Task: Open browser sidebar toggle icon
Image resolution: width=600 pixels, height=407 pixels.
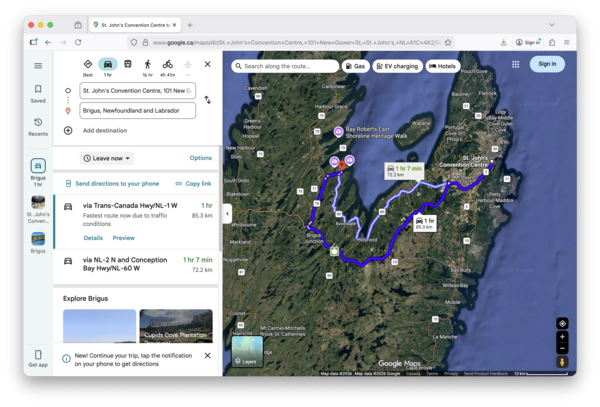Action: pos(33,42)
